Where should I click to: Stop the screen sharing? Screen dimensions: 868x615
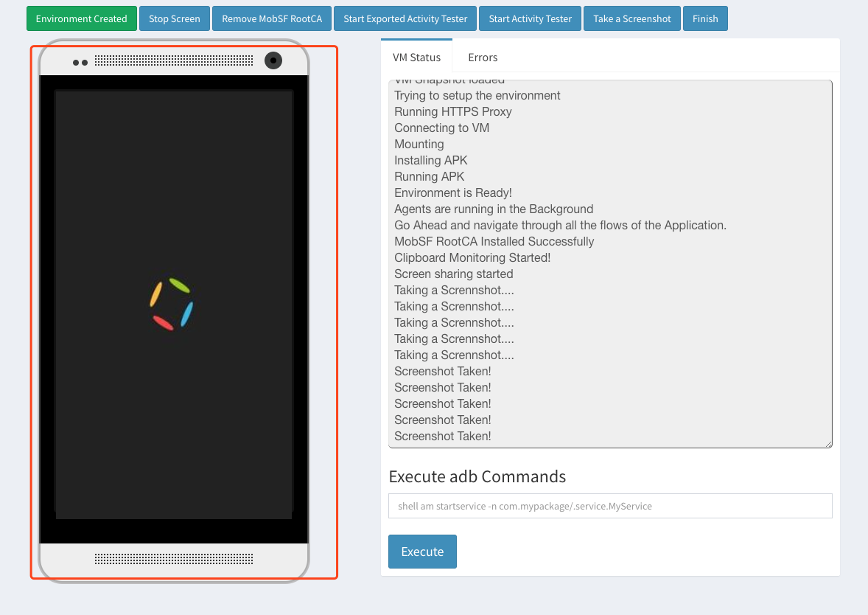[x=175, y=19]
